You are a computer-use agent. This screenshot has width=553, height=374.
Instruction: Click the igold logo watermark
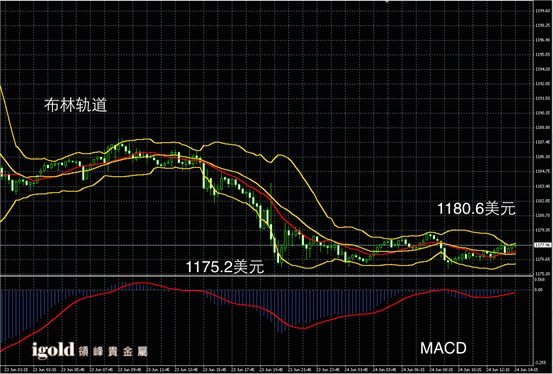tap(53, 350)
